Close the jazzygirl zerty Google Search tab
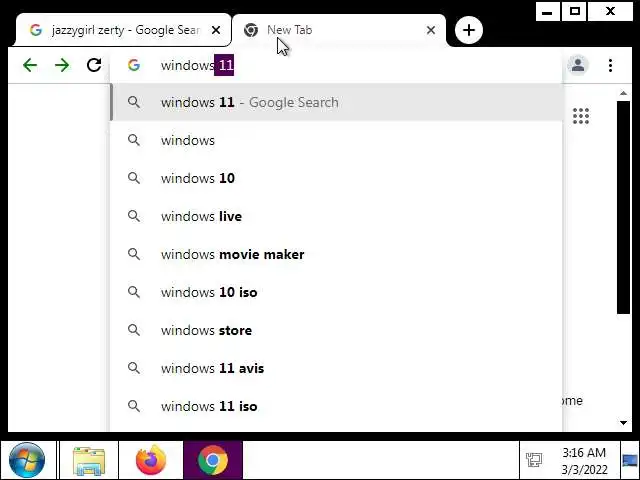The image size is (640, 480). (216, 30)
